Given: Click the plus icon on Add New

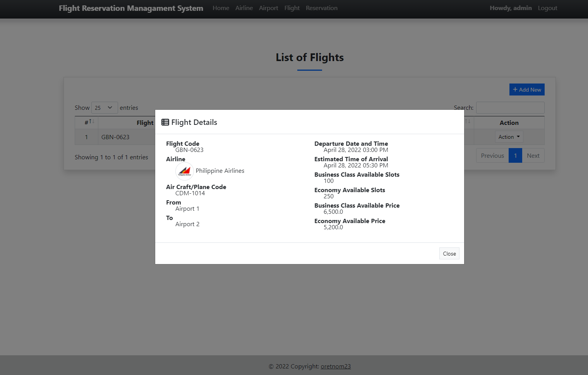Looking at the screenshot, I should click(515, 90).
